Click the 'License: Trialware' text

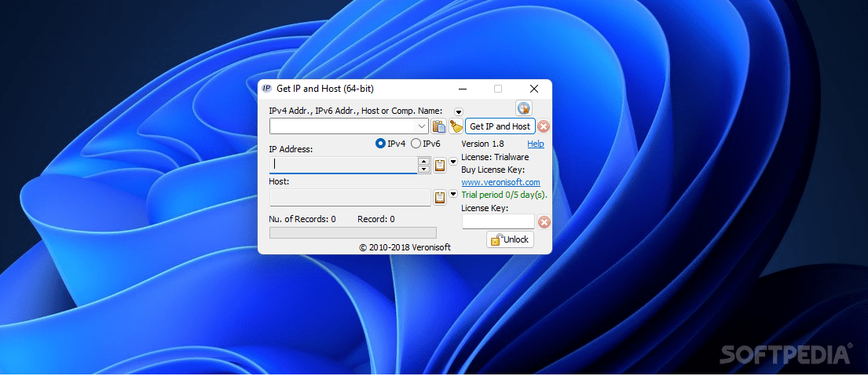tap(495, 157)
